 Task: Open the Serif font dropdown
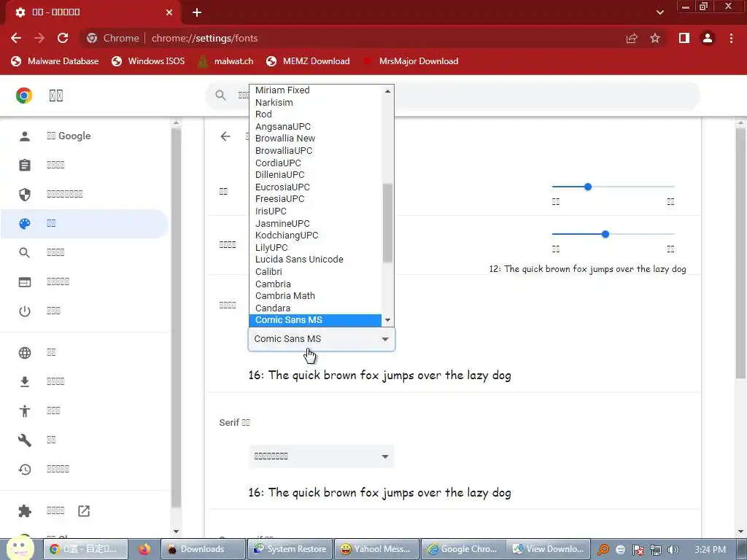click(x=322, y=456)
